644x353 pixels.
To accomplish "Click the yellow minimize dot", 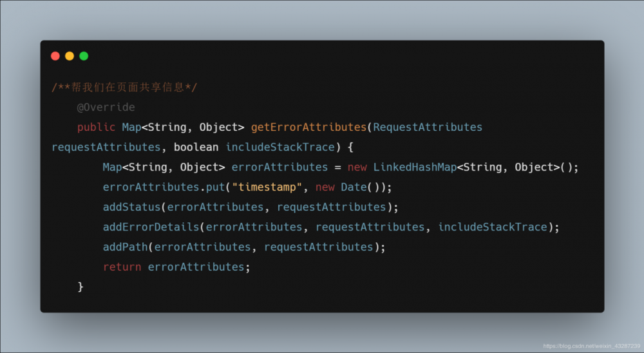I will point(70,56).
